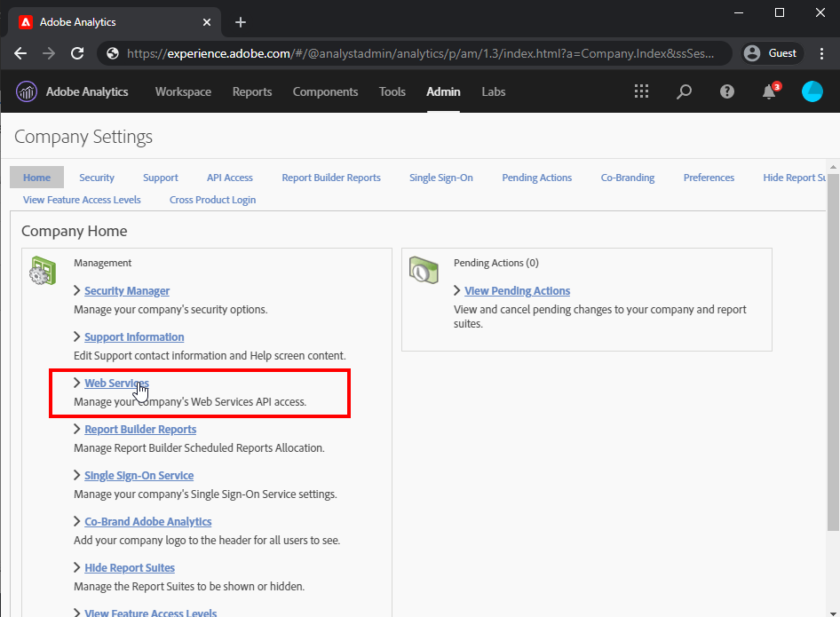840x617 pixels.
Task: Switch to the Pending Actions tab
Action: coord(537,178)
